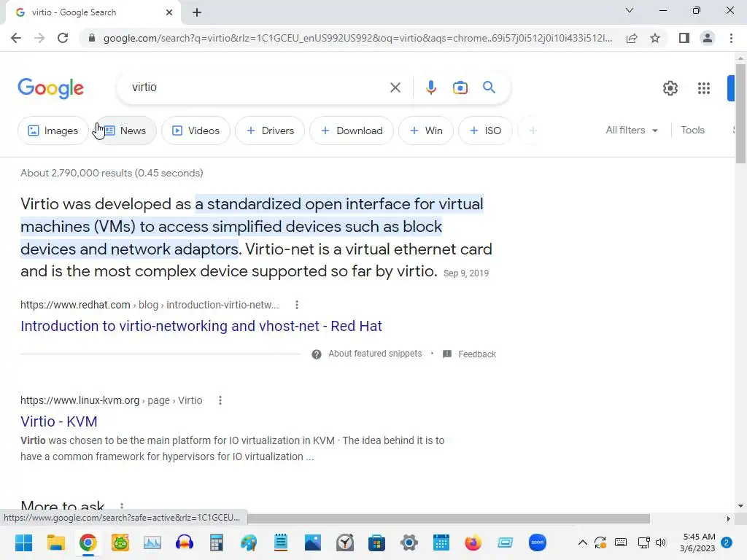Viewport: 747px width, 560px height.
Task: Click scroll down arrow on scrollbar
Action: 740,506
